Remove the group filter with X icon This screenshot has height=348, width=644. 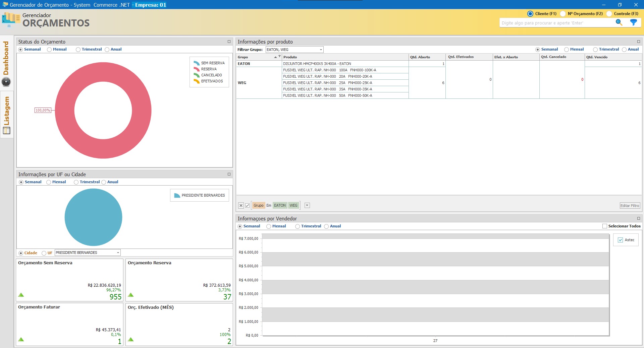click(x=241, y=206)
